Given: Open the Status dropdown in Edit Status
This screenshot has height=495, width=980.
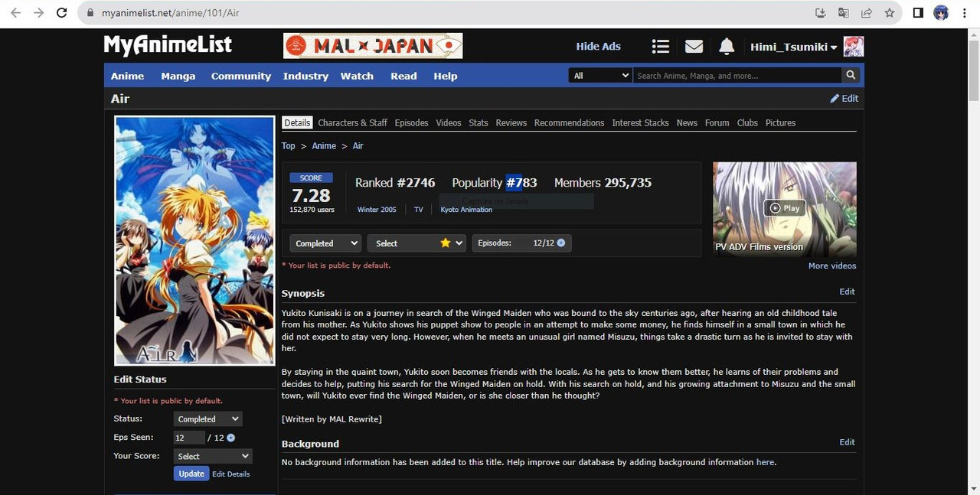Looking at the screenshot, I should click(x=207, y=418).
